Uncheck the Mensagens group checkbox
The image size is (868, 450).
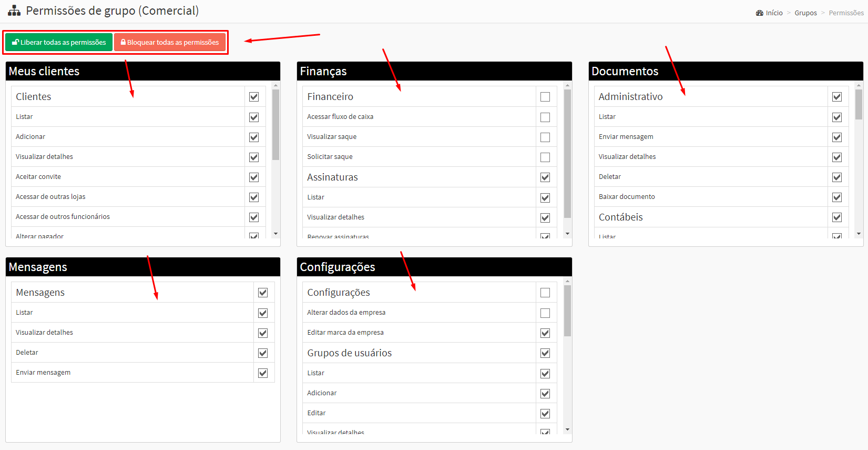tap(263, 293)
